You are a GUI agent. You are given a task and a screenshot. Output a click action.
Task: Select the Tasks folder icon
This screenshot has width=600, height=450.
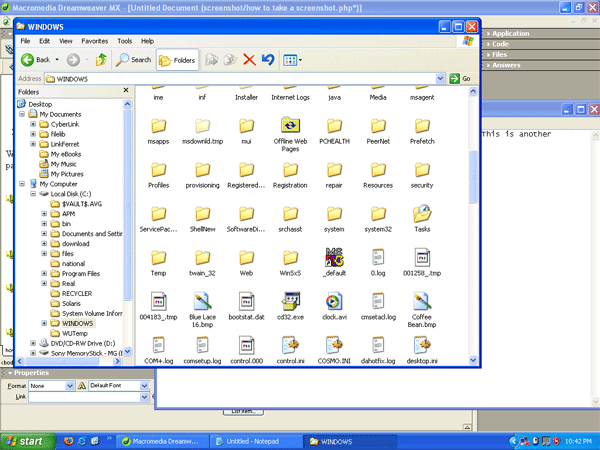pyautogui.click(x=422, y=214)
